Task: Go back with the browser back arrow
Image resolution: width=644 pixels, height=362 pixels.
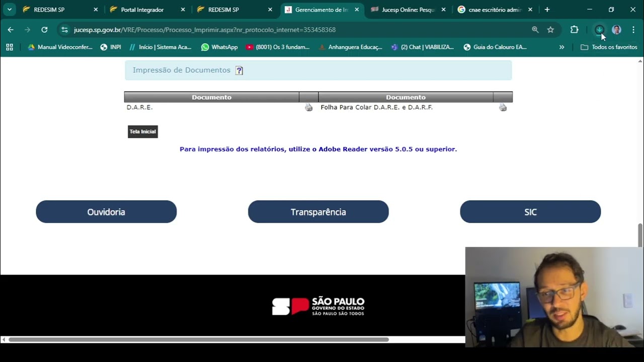Action: [11, 30]
